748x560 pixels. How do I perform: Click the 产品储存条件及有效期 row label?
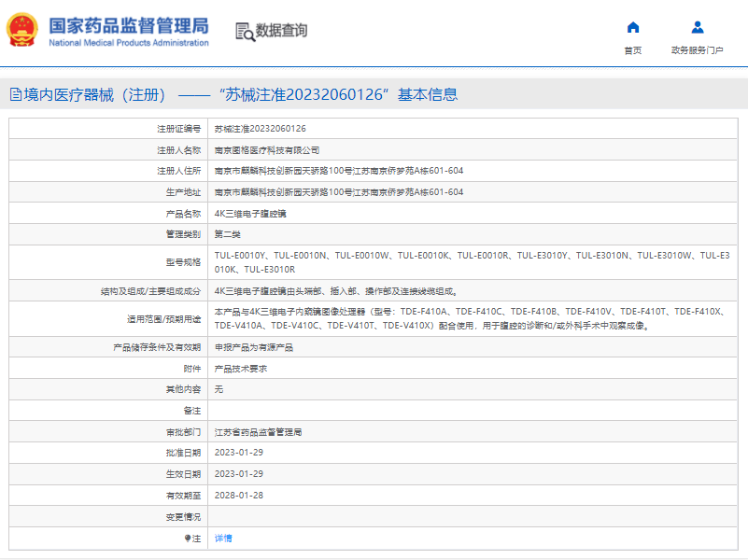pyautogui.click(x=157, y=347)
